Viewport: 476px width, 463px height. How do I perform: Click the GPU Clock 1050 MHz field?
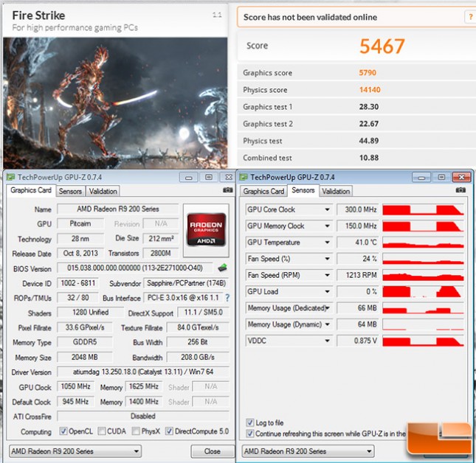click(x=75, y=386)
